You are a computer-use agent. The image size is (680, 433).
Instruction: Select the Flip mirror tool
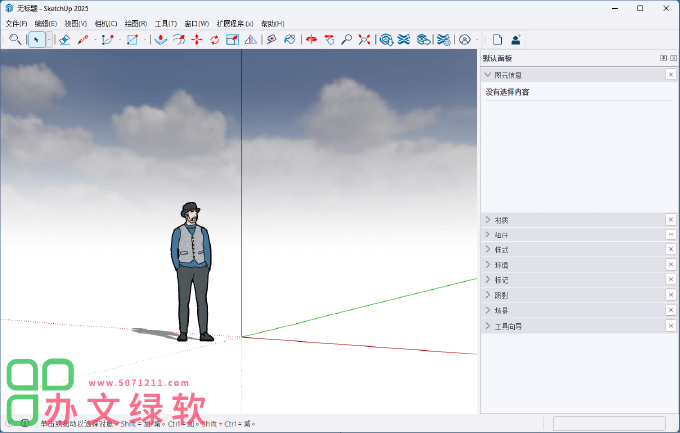[251, 40]
